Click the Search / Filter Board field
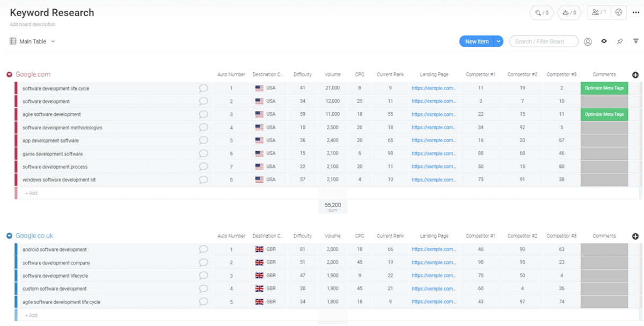 pyautogui.click(x=544, y=41)
